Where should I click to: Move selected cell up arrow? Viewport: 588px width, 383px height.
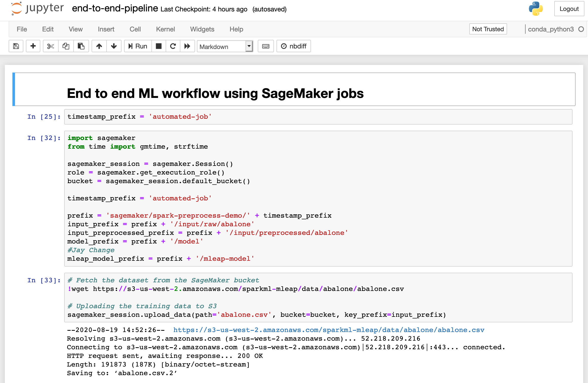point(99,46)
